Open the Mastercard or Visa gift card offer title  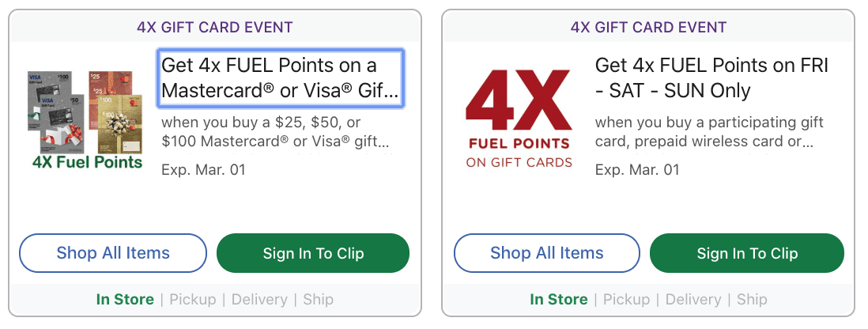point(281,78)
